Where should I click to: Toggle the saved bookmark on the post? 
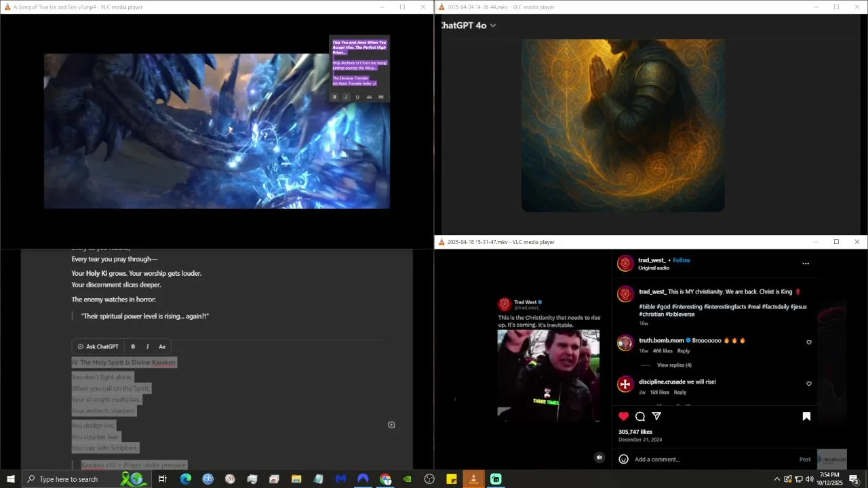[806, 416]
